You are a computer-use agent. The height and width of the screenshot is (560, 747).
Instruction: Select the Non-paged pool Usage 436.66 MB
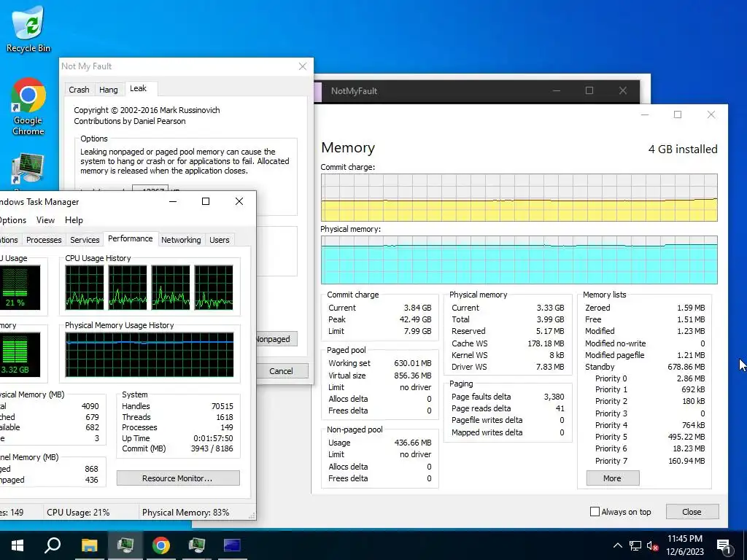coord(413,443)
